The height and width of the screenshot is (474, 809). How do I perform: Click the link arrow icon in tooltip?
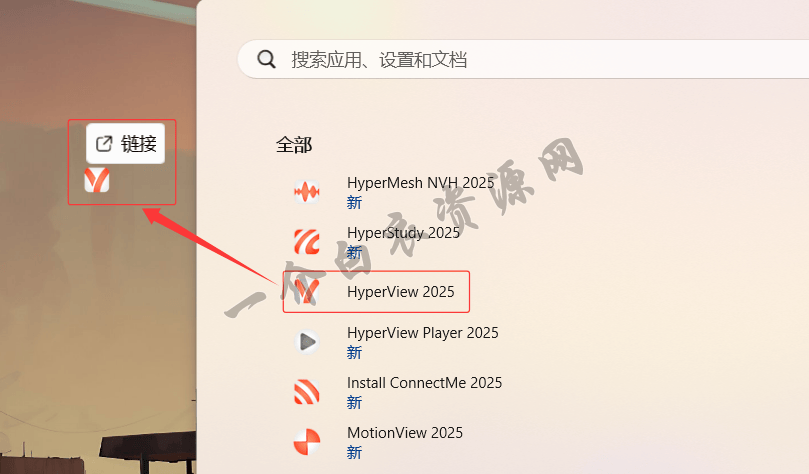pos(104,143)
